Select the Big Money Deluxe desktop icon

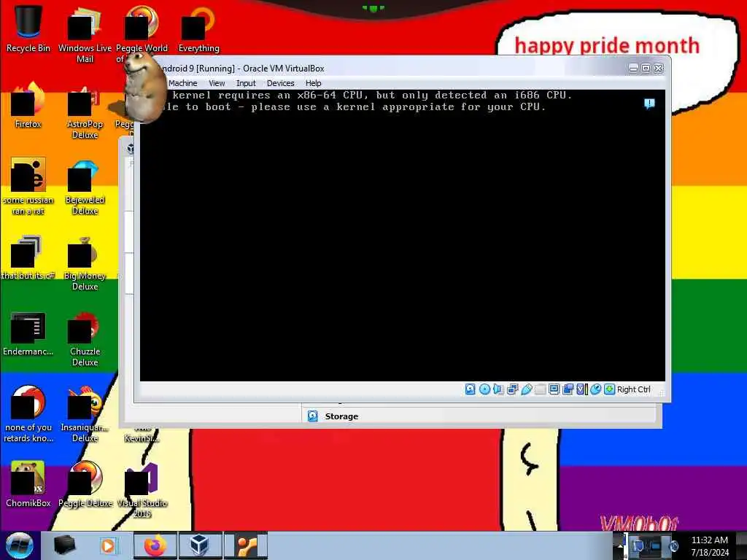click(85, 262)
